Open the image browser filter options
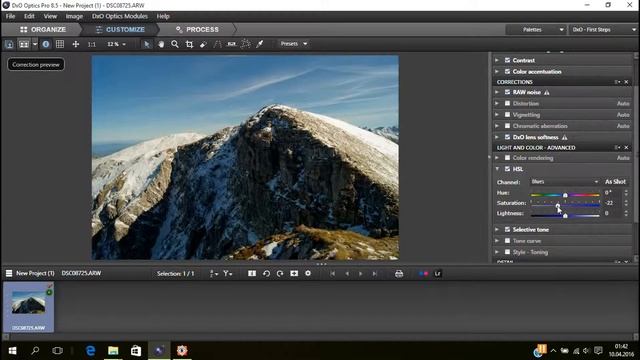 point(227,273)
